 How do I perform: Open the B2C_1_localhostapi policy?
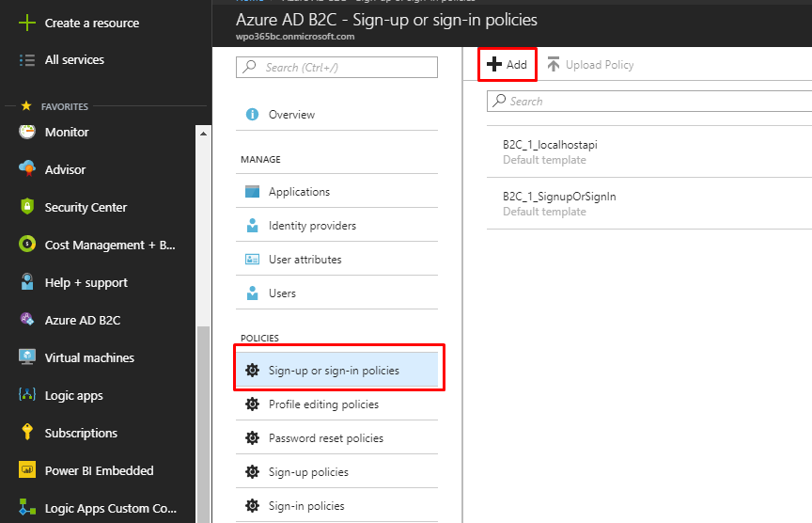[649, 151]
